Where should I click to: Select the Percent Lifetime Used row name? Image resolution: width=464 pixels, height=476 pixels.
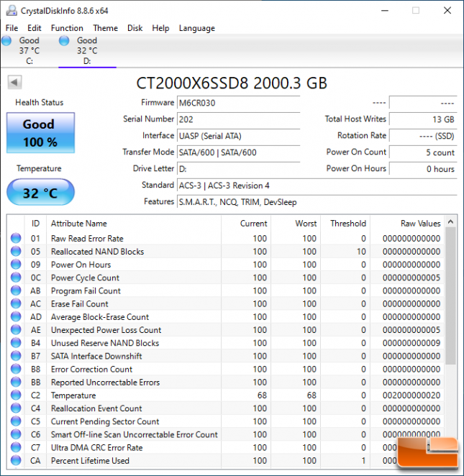(x=90, y=460)
